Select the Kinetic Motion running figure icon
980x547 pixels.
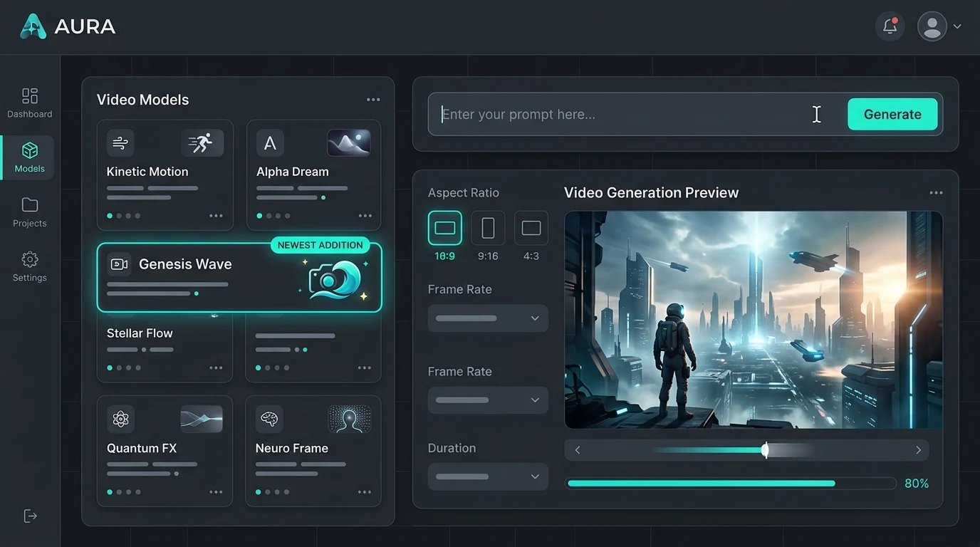(x=202, y=142)
